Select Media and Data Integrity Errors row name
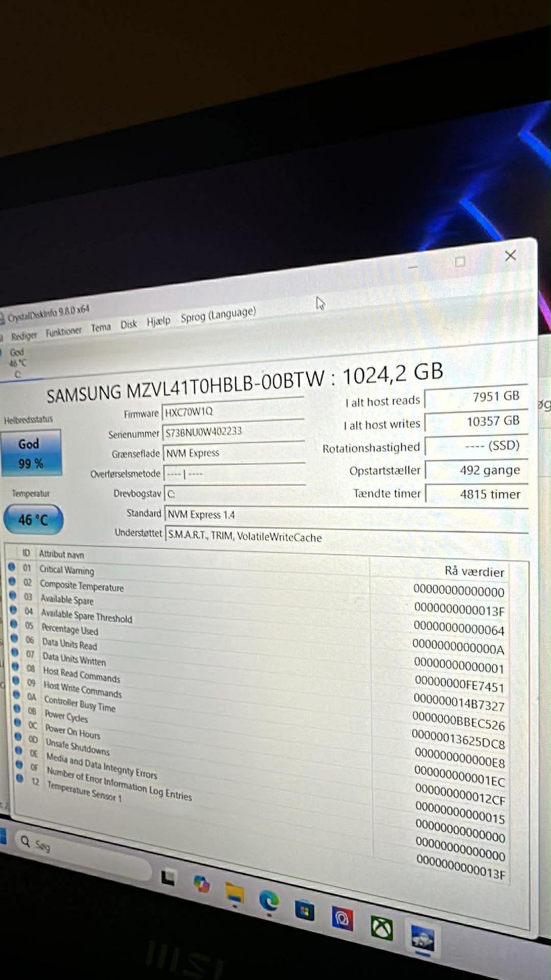Screen dimensions: 551x980 click(102, 765)
